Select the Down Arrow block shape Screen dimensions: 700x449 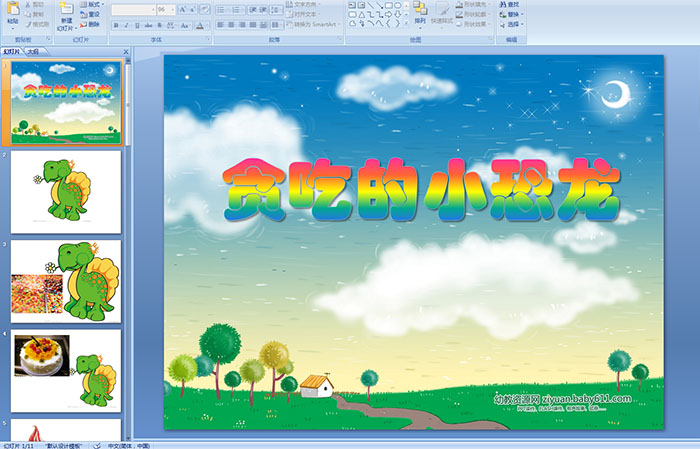[x=397, y=15]
